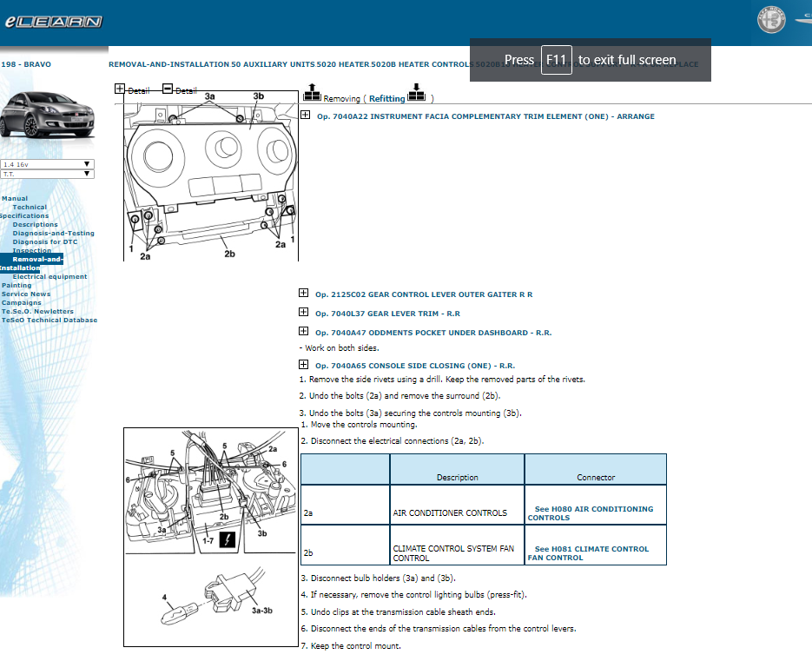
Task: Expand Op. 7040A65 console side closing section
Action: pos(303,364)
